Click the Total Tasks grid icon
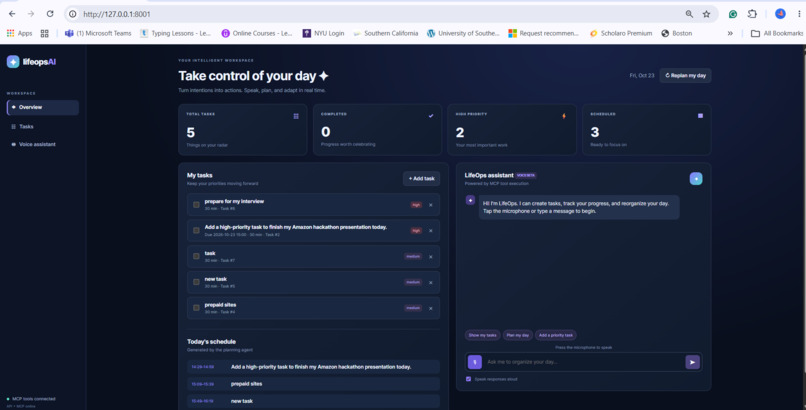 coord(296,117)
